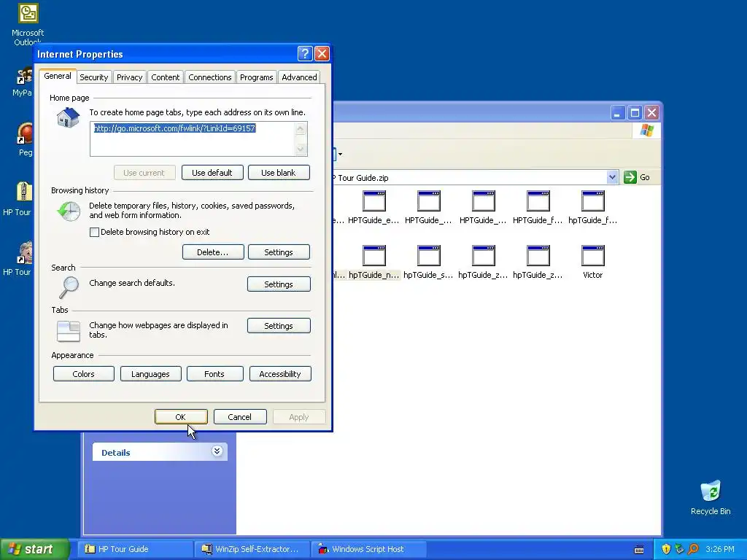Image resolution: width=747 pixels, height=560 pixels.
Task: Click the zip window address field
Action: click(469, 178)
